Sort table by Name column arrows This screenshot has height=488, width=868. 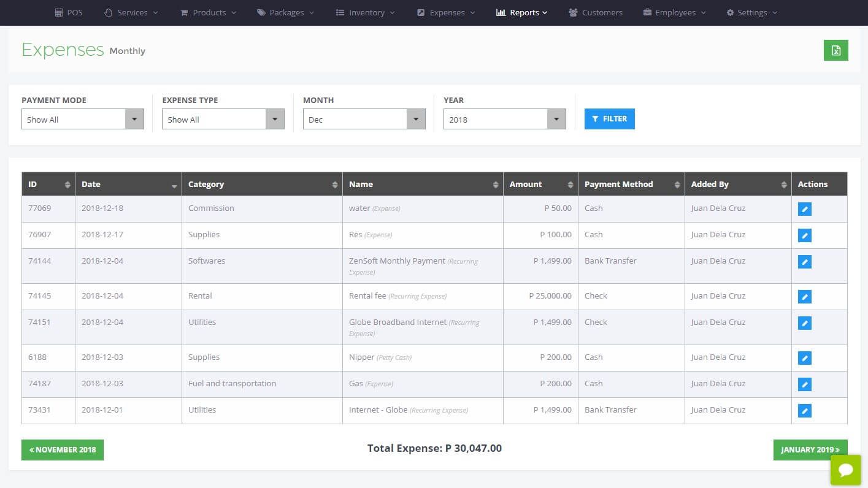pos(496,185)
